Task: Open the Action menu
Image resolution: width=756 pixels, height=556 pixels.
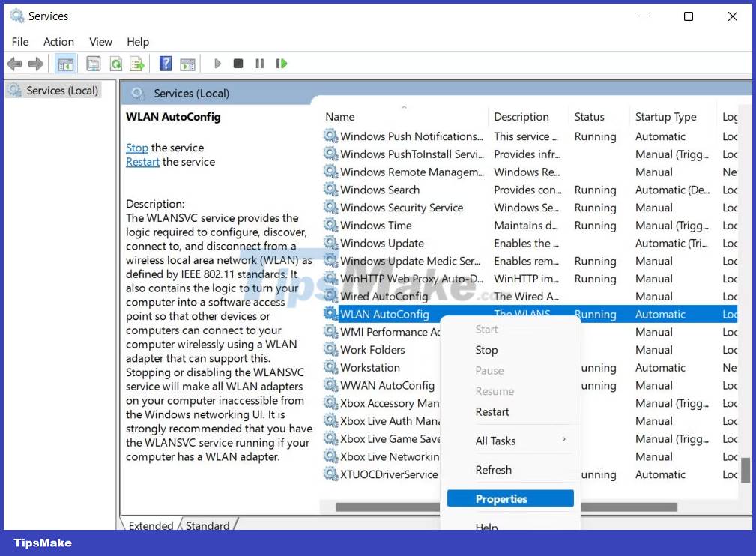Action: coord(58,42)
